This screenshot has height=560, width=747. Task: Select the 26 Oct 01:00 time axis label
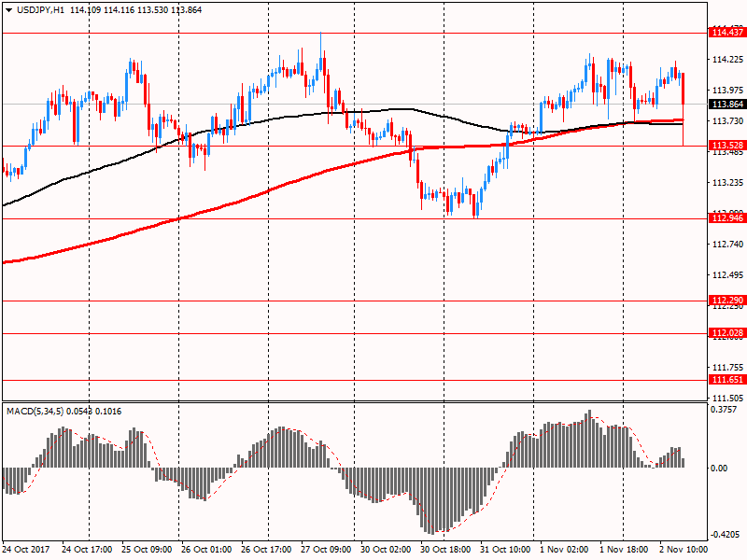[x=206, y=550]
